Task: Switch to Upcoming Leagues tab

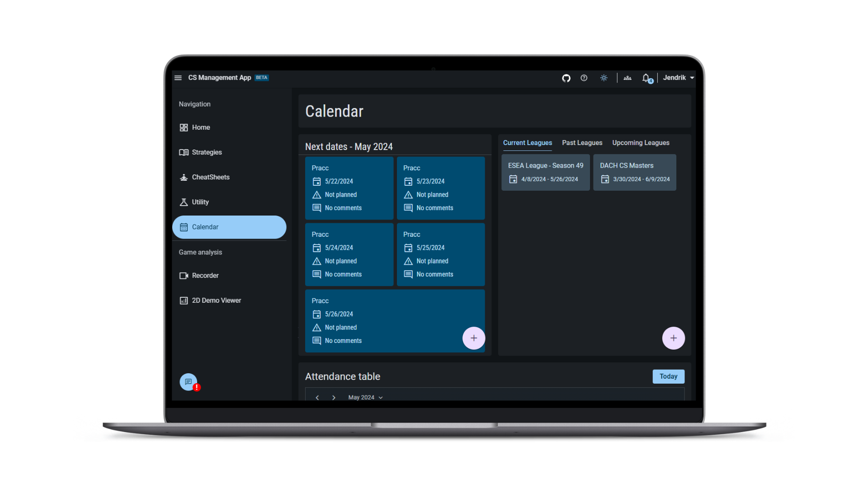Action: (640, 142)
